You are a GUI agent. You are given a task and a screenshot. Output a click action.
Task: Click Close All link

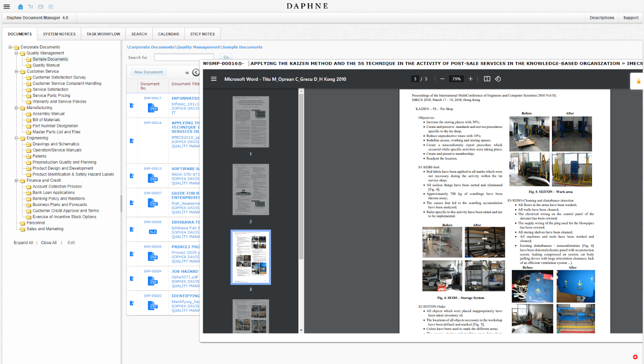click(49, 243)
